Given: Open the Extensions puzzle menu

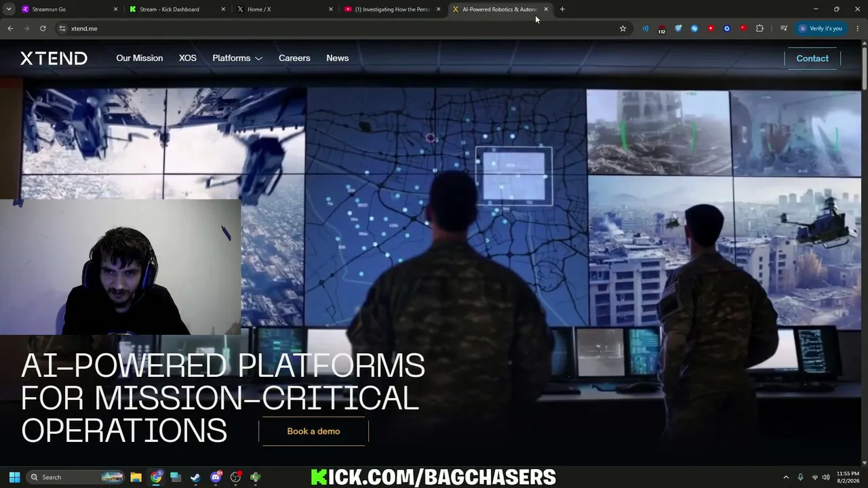Looking at the screenshot, I should 759,28.
